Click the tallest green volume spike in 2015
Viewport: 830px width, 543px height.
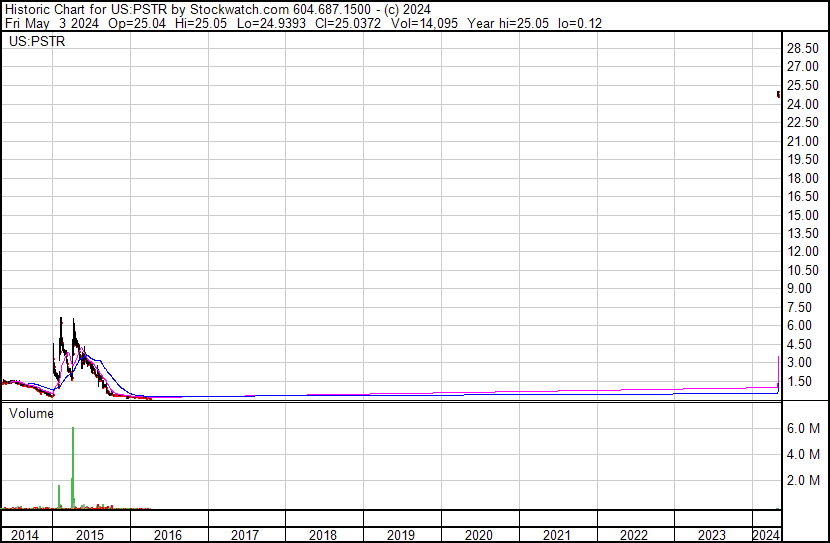point(73,430)
